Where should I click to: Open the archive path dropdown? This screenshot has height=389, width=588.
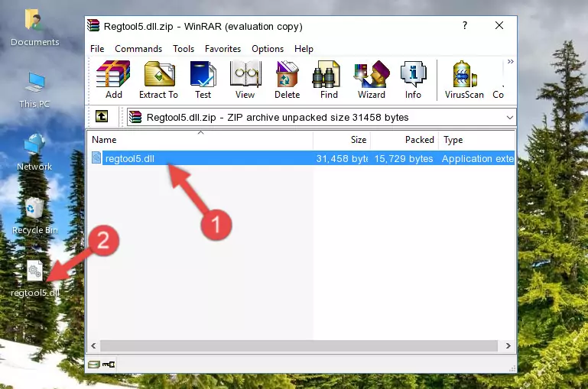509,117
